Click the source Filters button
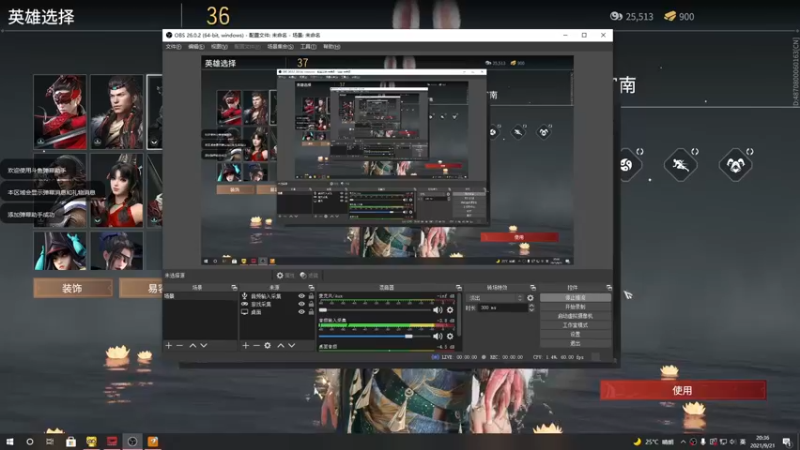The width and height of the screenshot is (800, 450). [x=309, y=276]
